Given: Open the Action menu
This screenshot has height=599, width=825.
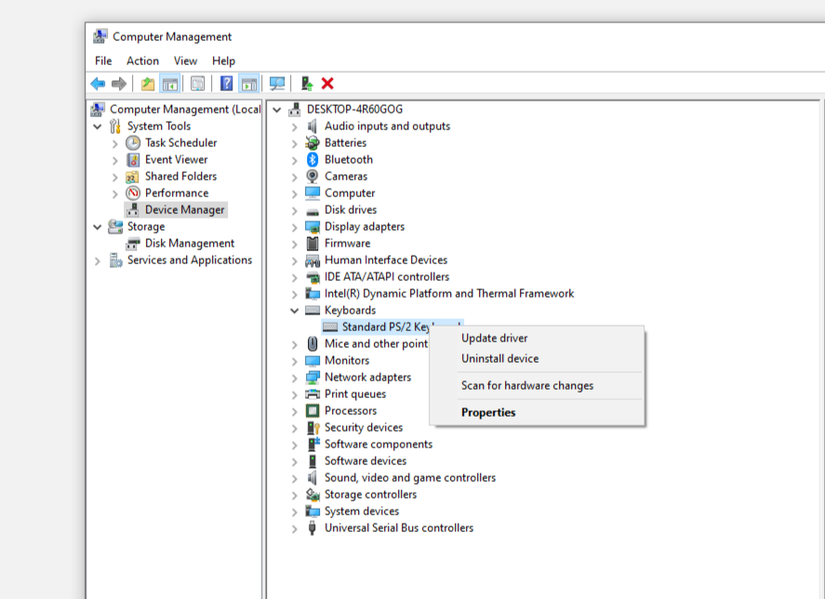Looking at the screenshot, I should (142, 61).
